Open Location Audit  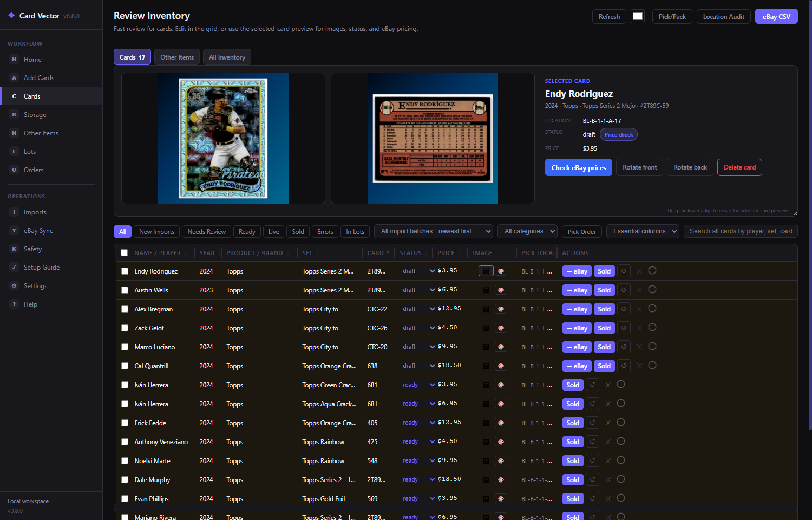click(723, 17)
